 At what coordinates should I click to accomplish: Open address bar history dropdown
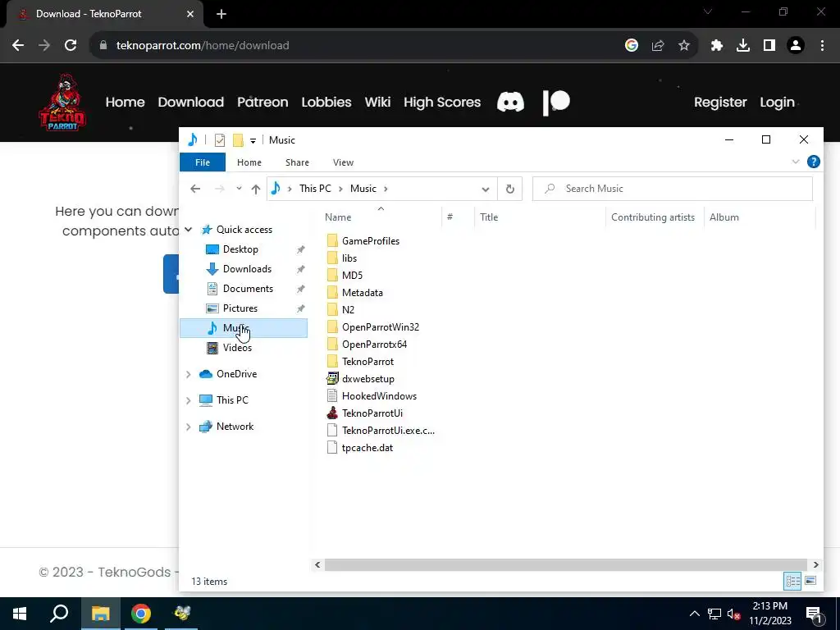486,189
